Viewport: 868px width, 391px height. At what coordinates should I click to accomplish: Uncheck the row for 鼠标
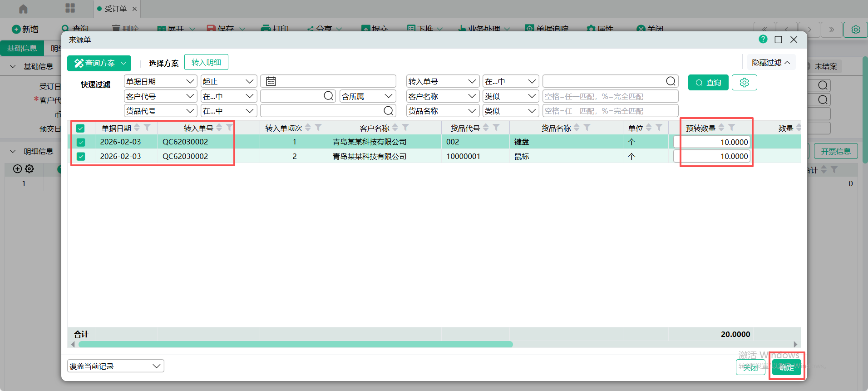81,157
